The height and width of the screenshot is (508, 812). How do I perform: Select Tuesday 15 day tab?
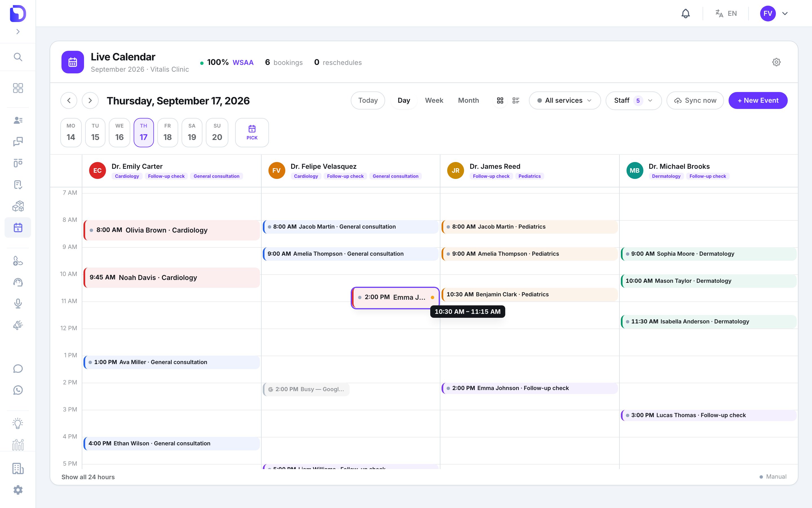pos(95,132)
